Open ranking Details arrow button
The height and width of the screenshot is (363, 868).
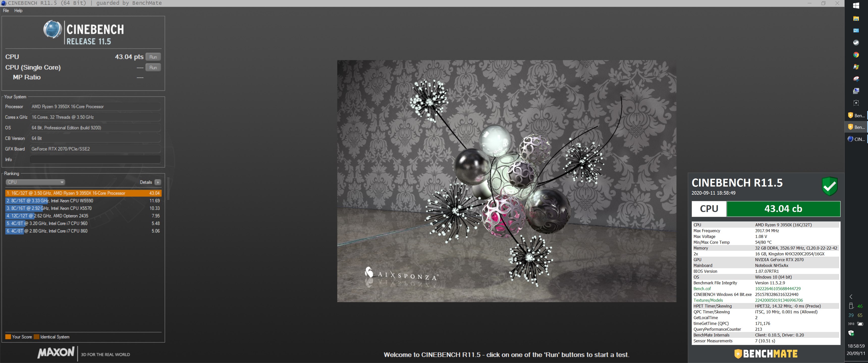click(158, 182)
